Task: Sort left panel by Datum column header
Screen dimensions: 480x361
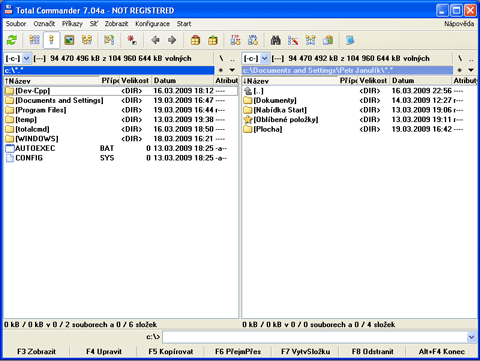Action: point(183,81)
